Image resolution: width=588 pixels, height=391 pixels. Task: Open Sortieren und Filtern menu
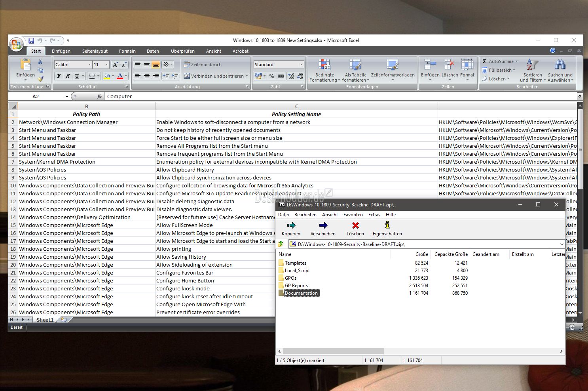click(x=533, y=71)
